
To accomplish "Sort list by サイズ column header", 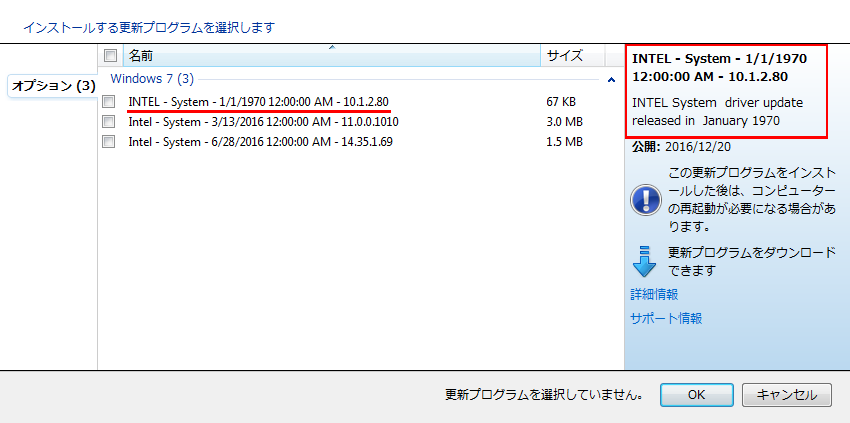I will pos(572,55).
